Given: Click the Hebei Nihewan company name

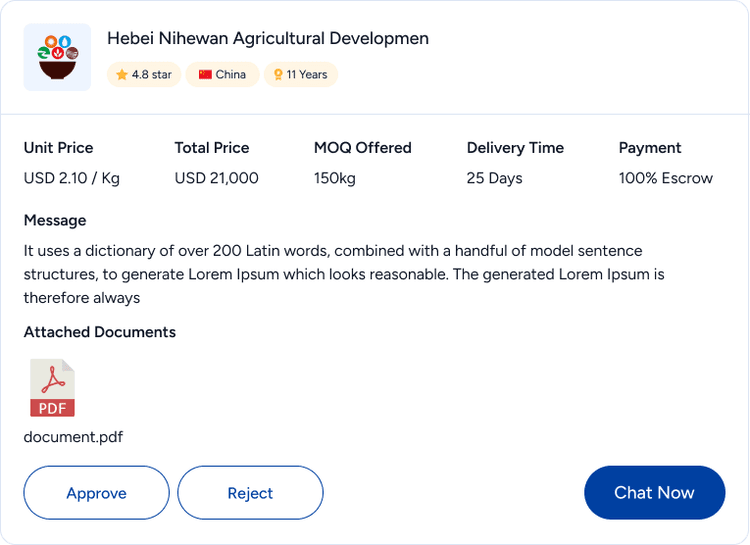Looking at the screenshot, I should [x=268, y=39].
